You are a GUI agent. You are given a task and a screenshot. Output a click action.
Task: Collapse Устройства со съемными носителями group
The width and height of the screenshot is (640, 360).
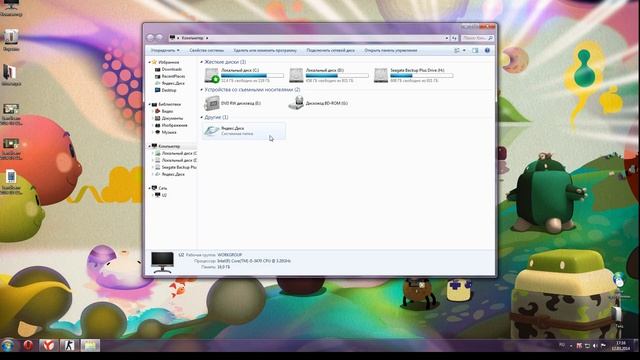(x=202, y=89)
